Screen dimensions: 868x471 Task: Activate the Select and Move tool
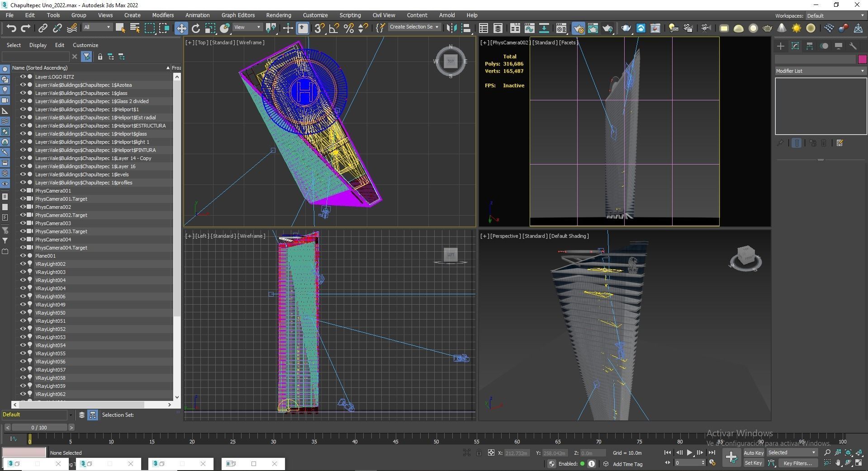[181, 28]
